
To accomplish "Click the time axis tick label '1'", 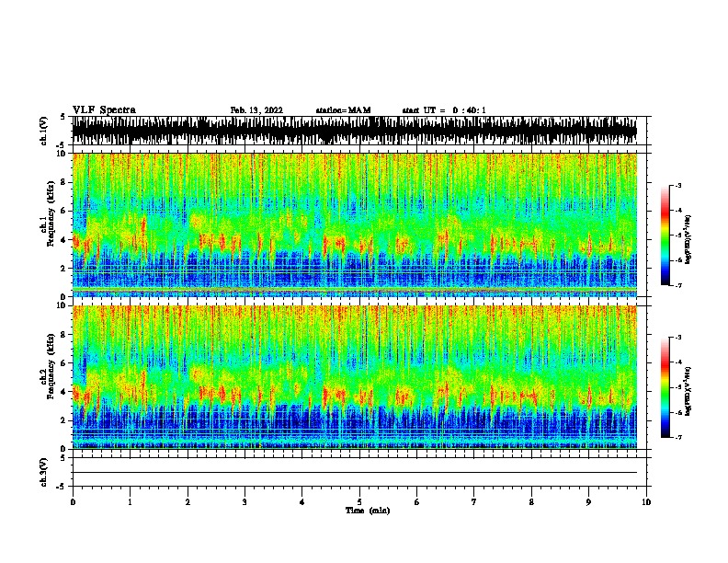I will click(130, 502).
